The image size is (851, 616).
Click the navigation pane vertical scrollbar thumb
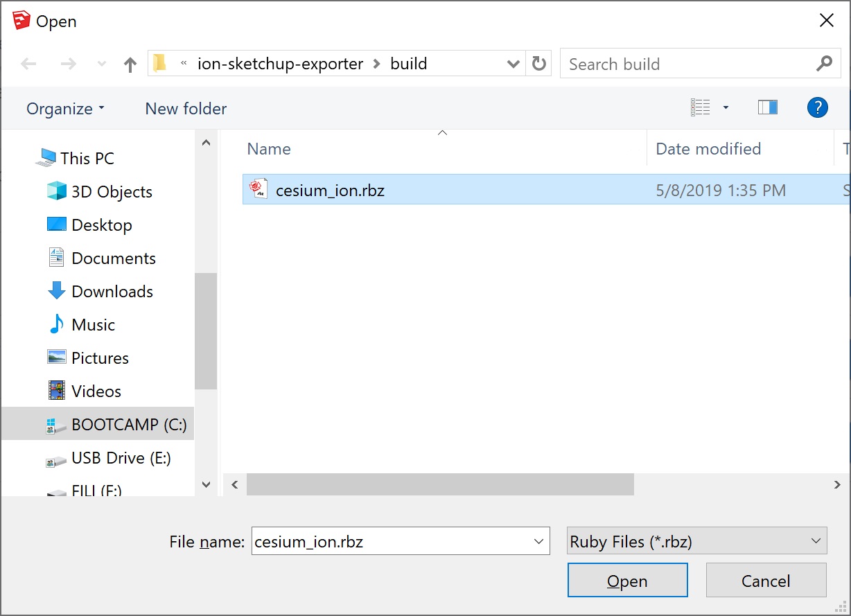point(206,331)
